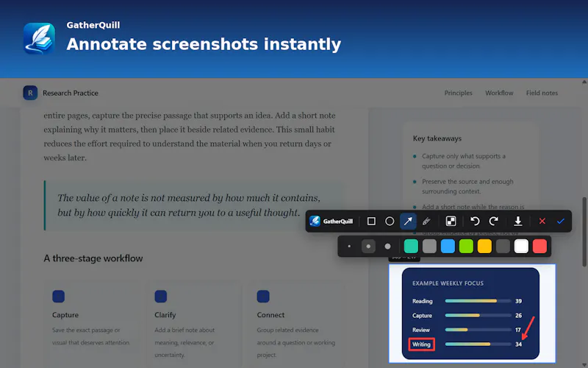Click the Writing progress bar
The image size is (588, 368).
point(478,344)
